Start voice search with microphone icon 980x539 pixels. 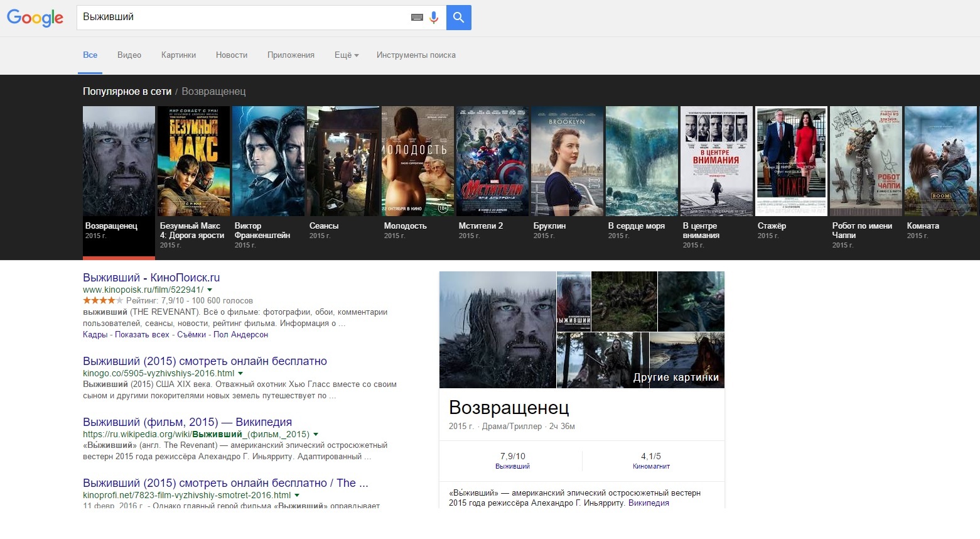coord(433,18)
